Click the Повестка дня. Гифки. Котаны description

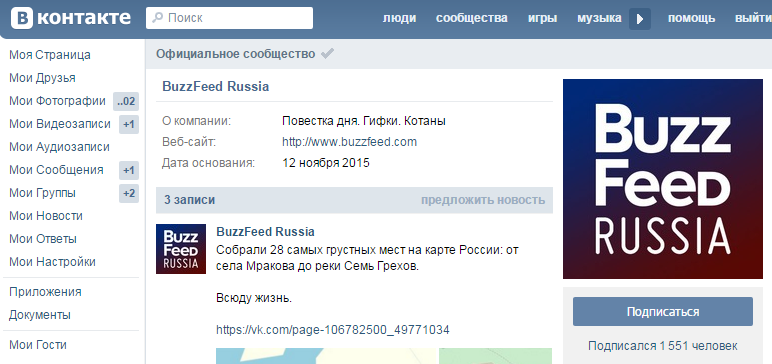click(364, 121)
